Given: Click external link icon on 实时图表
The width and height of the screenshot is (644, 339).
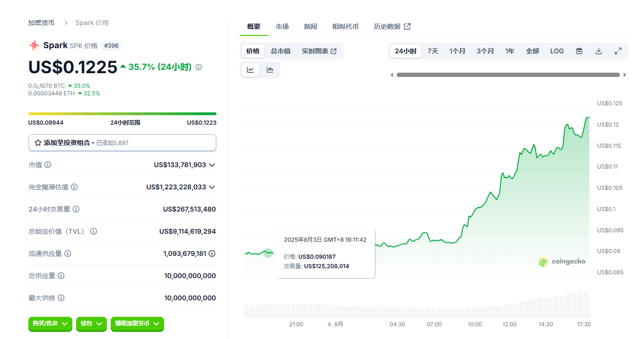Looking at the screenshot, I should (334, 51).
